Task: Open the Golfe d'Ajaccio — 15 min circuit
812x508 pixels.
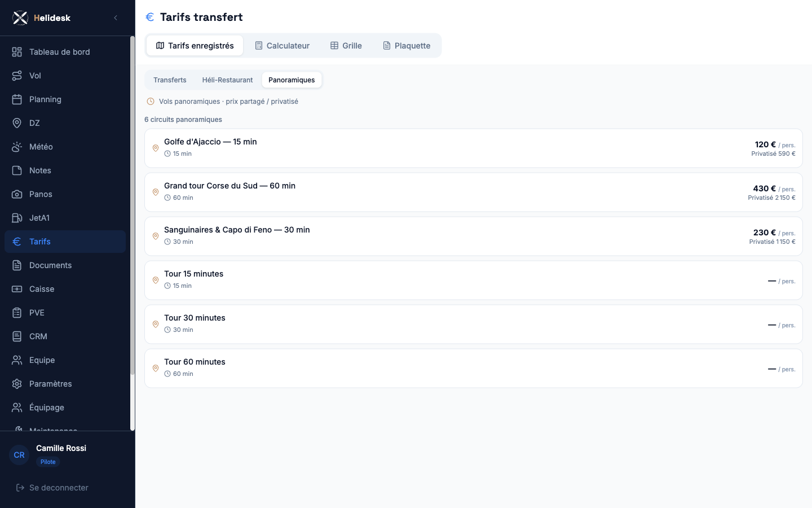Action: click(x=474, y=148)
